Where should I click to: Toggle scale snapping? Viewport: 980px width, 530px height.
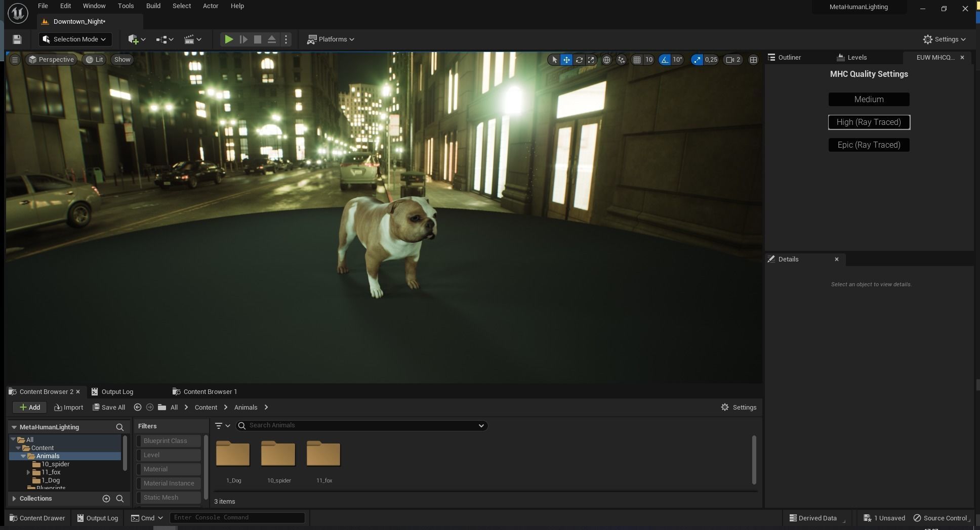[698, 60]
